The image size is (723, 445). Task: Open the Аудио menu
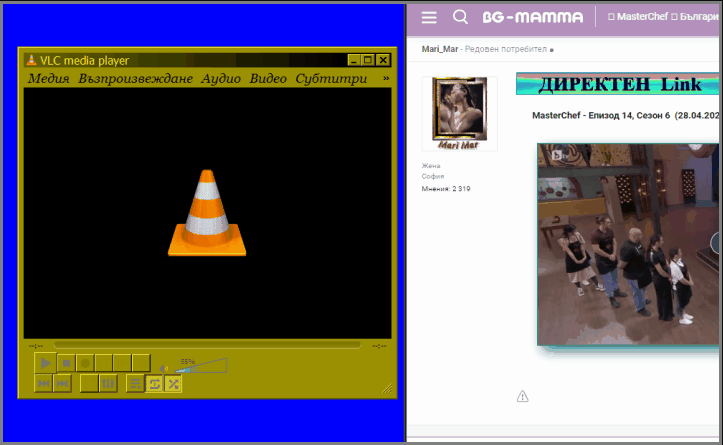pos(221,79)
